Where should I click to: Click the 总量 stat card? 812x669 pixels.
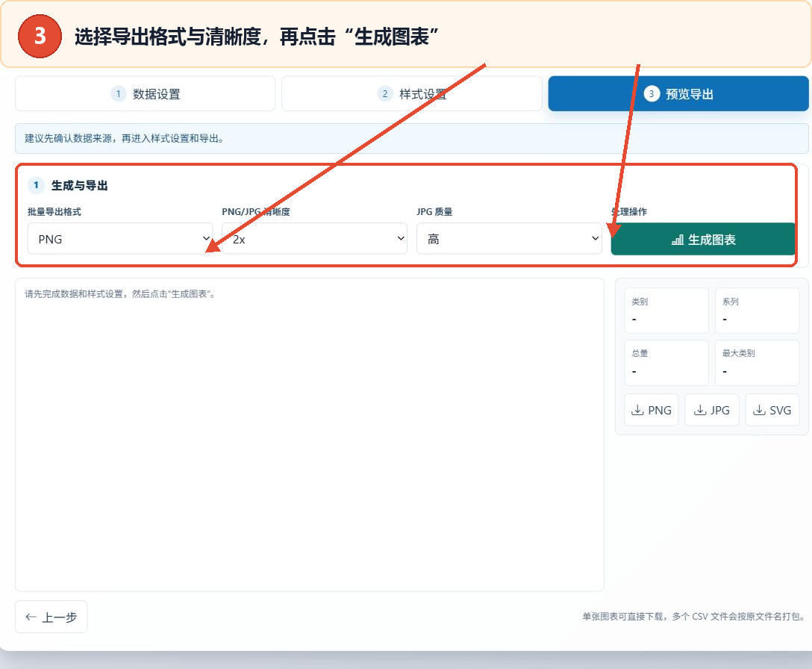666,362
